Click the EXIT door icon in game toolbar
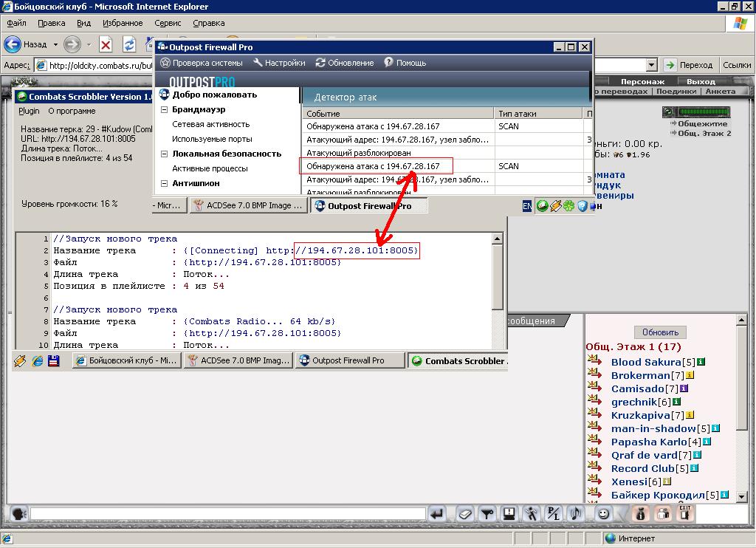This screenshot has height=548, width=756. click(685, 513)
